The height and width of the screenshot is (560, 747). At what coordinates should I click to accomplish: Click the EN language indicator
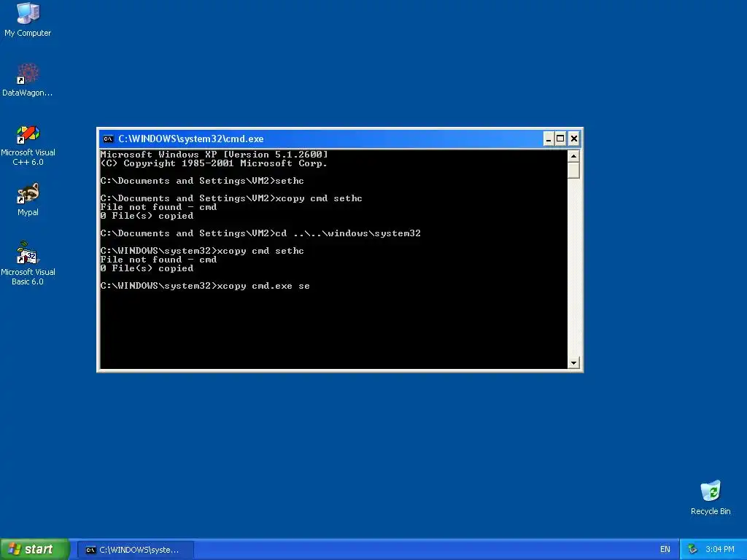(665, 550)
